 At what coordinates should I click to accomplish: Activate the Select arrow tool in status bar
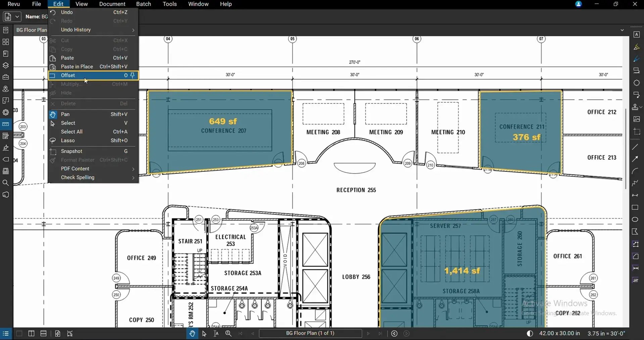tap(204, 333)
